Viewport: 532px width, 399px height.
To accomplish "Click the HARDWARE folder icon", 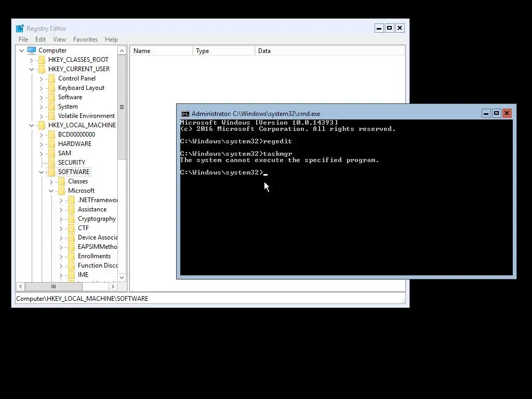I will click(x=51, y=144).
